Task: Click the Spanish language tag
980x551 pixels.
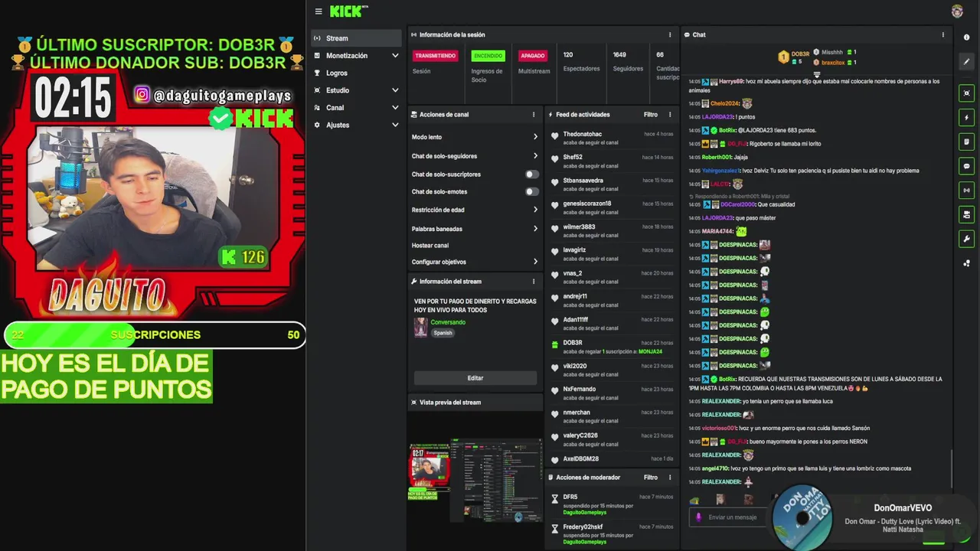Action: [x=443, y=333]
